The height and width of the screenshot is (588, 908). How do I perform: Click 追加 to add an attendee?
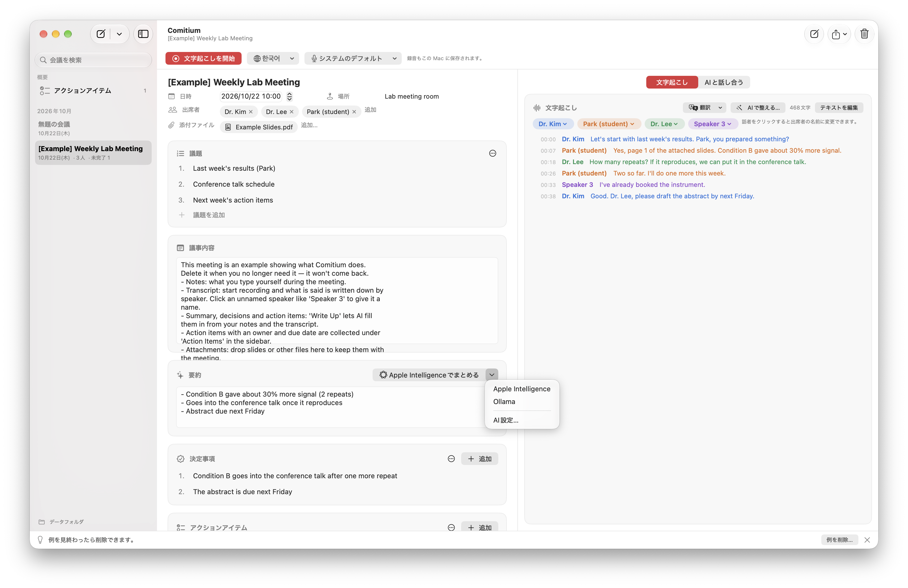pyautogui.click(x=370, y=110)
